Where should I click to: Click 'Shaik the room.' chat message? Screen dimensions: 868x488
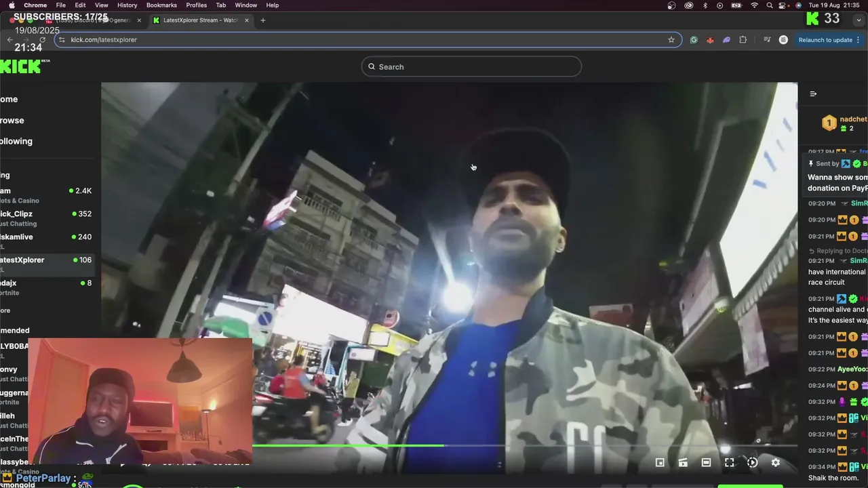tap(833, 478)
